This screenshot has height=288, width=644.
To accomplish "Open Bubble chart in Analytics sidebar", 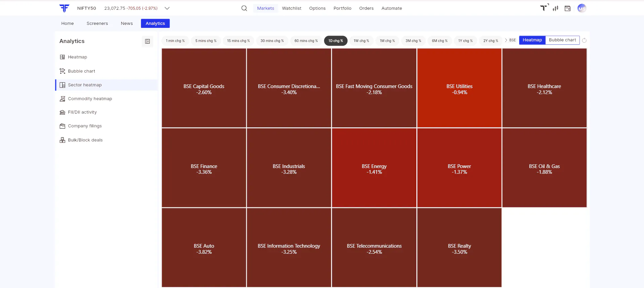I will coord(106,71).
